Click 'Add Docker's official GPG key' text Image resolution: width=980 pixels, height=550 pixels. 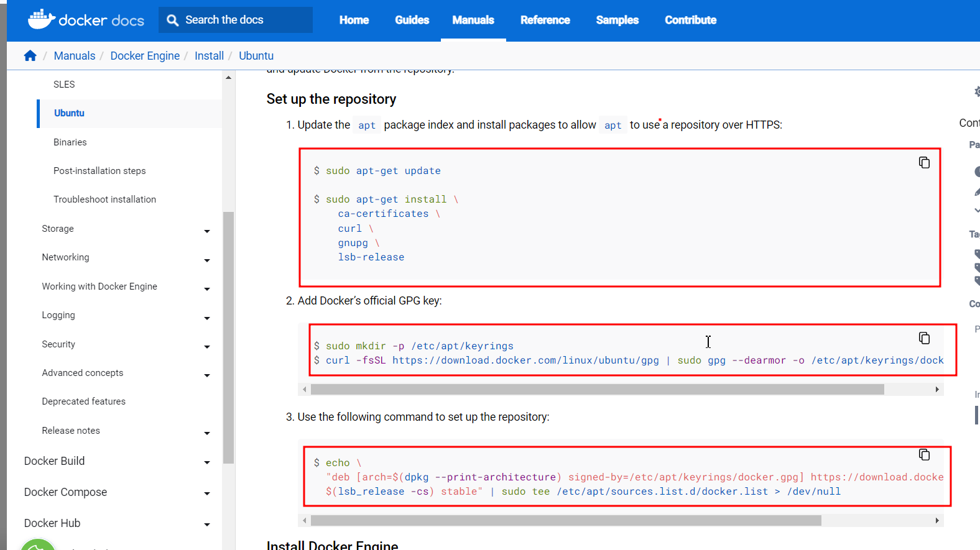tap(369, 301)
